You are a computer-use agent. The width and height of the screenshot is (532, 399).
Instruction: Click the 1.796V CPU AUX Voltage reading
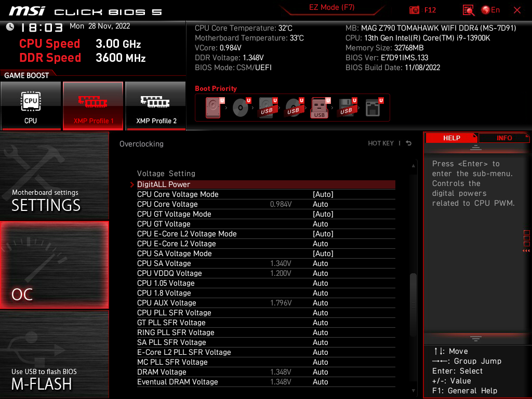[x=281, y=303]
